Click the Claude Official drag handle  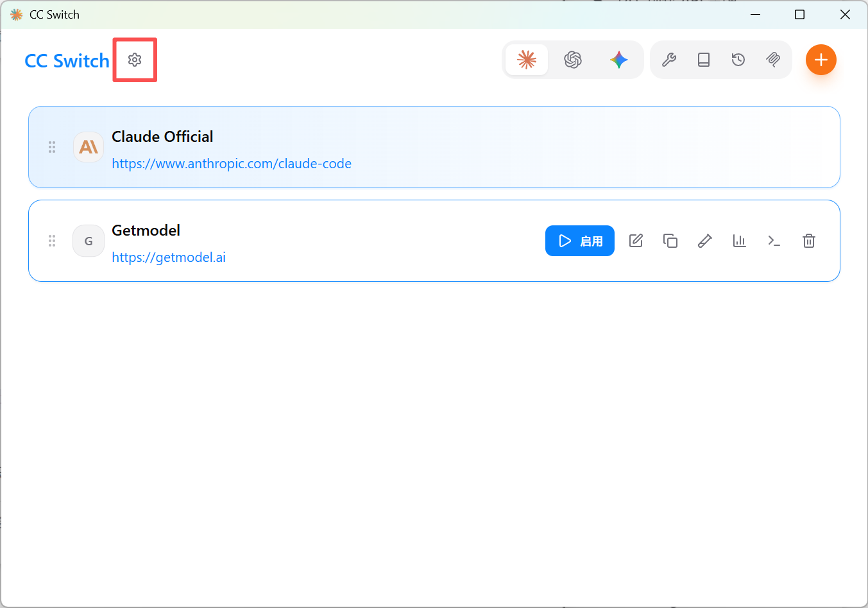click(52, 147)
